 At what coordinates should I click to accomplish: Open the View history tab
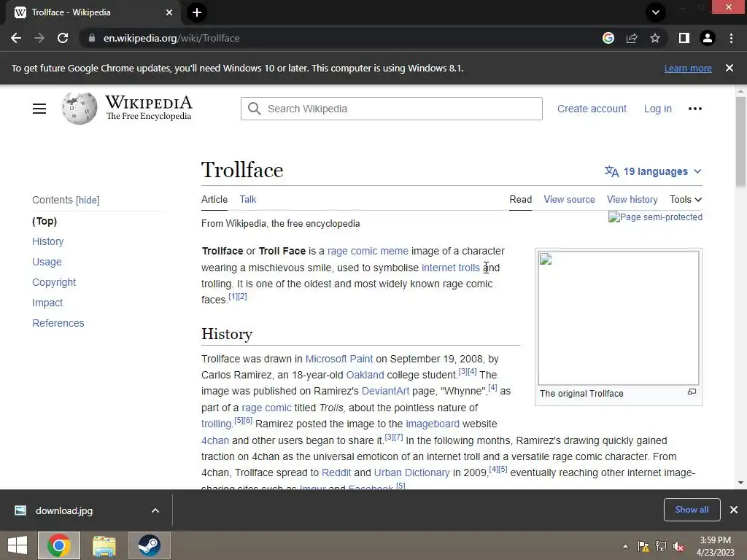[x=632, y=200]
